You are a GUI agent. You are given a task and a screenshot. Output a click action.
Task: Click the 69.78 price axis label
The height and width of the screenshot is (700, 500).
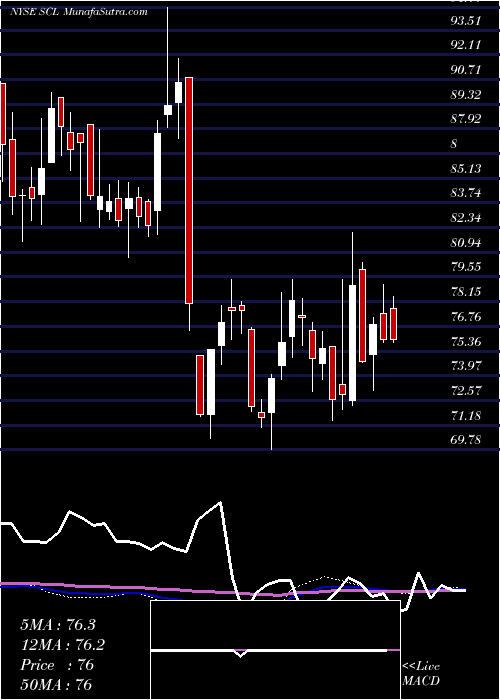click(466, 440)
